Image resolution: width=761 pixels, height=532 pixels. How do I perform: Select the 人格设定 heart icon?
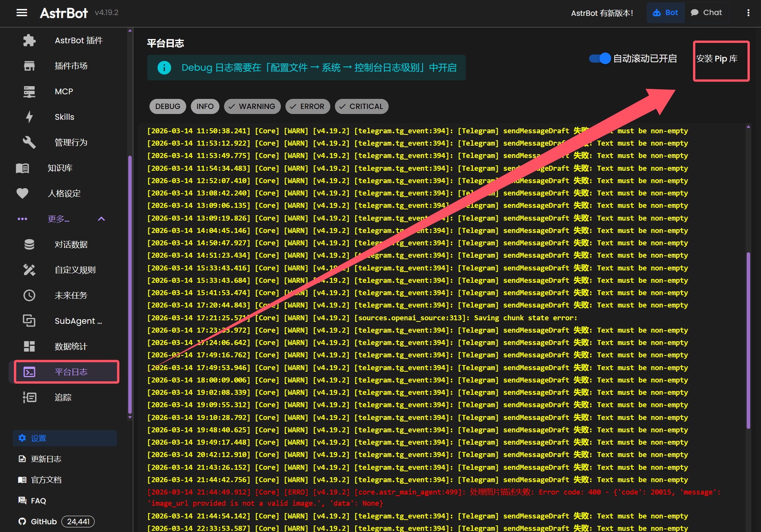[x=22, y=193]
